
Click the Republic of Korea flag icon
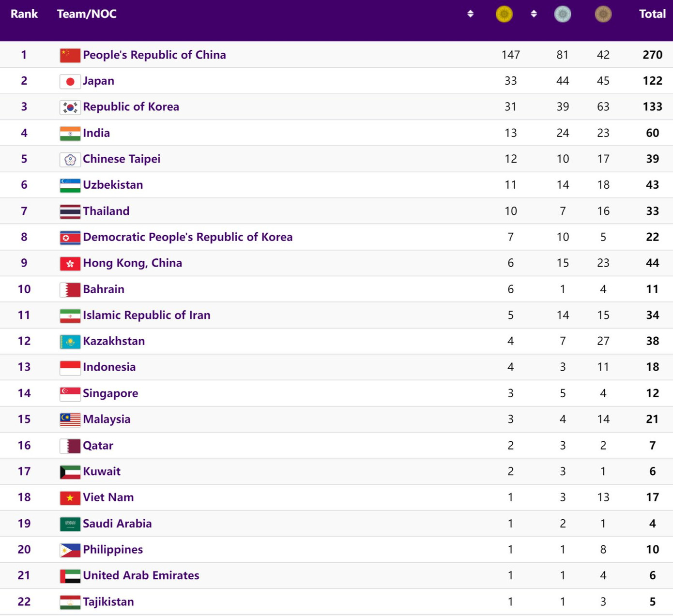click(x=70, y=107)
